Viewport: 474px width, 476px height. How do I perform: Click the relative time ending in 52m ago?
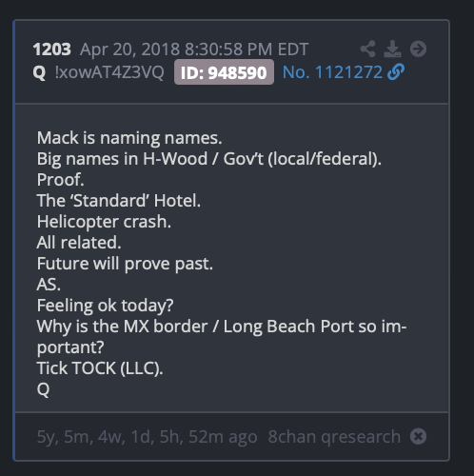click(147, 437)
